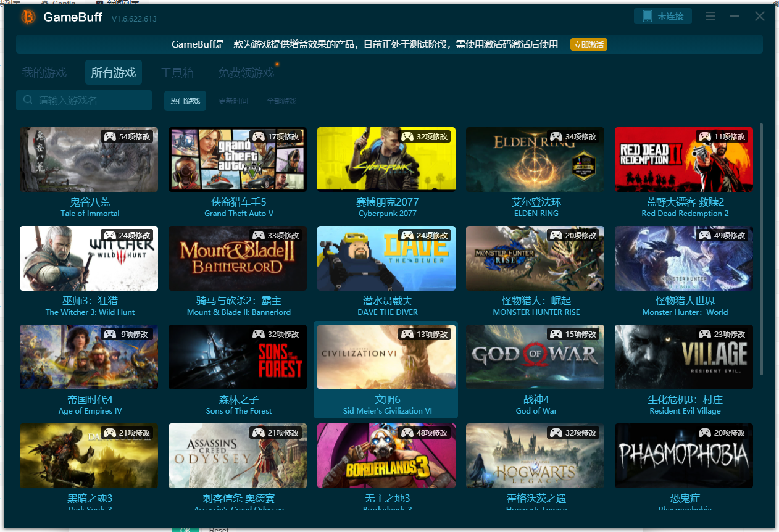The image size is (779, 532).
Task: Click controller icon on 潜水员戴夫 card
Action: point(407,235)
